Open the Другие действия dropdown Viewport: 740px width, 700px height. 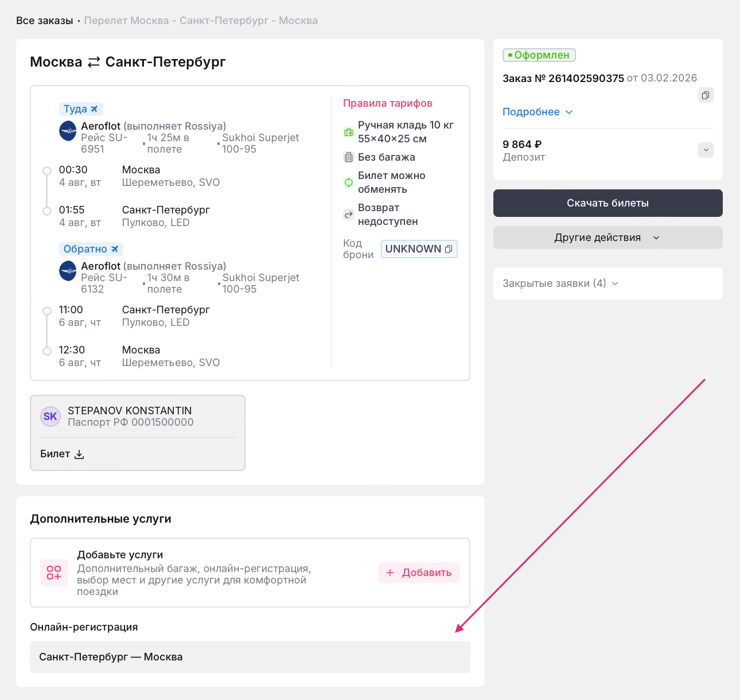[607, 238]
